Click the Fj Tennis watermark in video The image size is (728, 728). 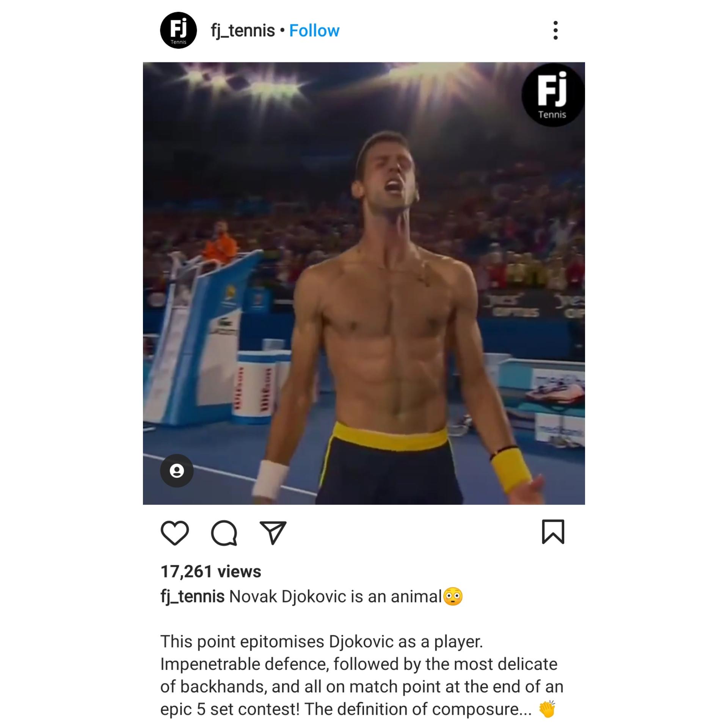[552, 95]
